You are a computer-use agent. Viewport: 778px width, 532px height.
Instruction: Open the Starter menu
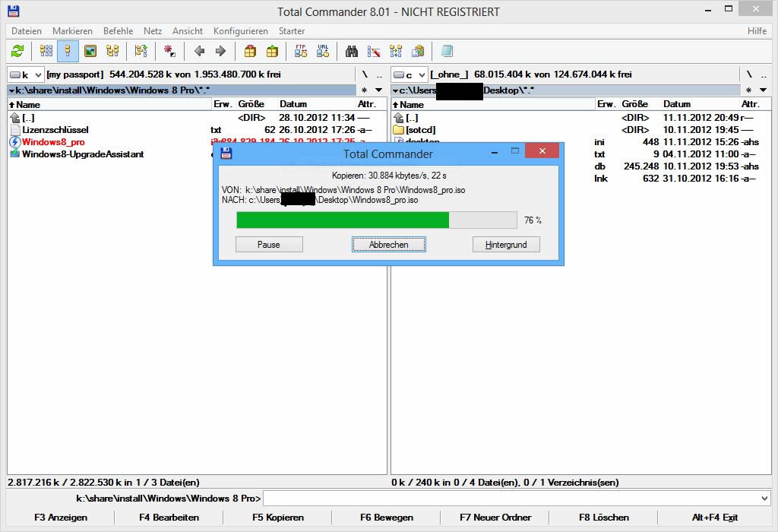[x=292, y=30]
